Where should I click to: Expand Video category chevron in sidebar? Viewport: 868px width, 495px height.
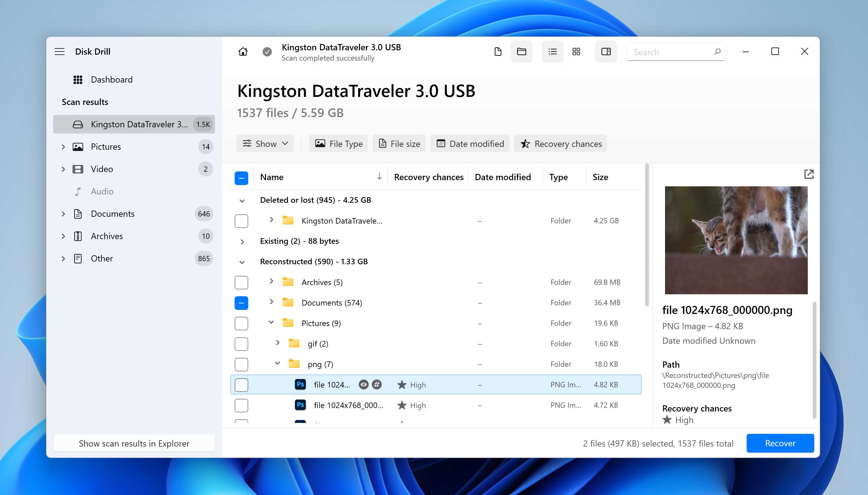click(x=63, y=169)
